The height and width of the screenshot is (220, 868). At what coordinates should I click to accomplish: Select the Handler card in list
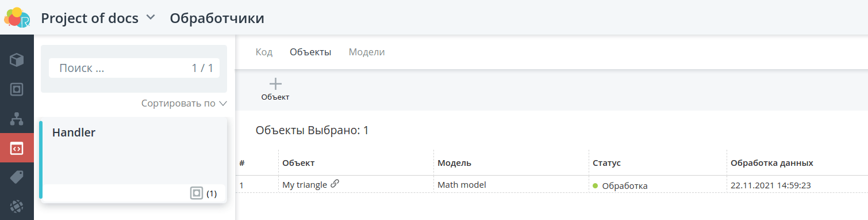(x=133, y=160)
